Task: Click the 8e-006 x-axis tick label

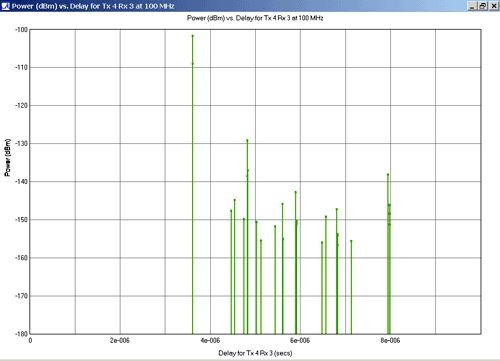Action: [390, 340]
